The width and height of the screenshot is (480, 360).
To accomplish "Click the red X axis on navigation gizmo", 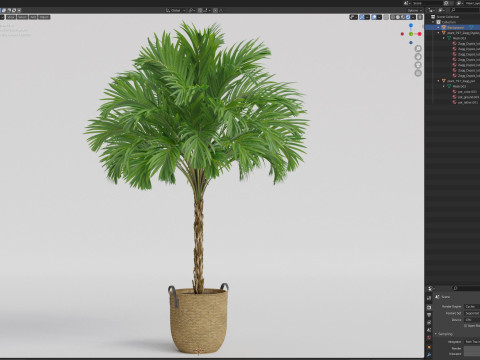I will [x=419, y=34].
